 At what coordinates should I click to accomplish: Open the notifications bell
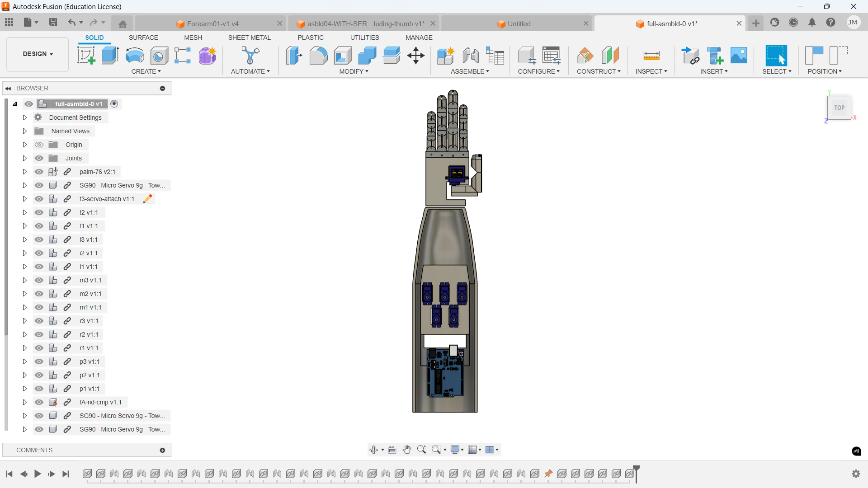[812, 23]
